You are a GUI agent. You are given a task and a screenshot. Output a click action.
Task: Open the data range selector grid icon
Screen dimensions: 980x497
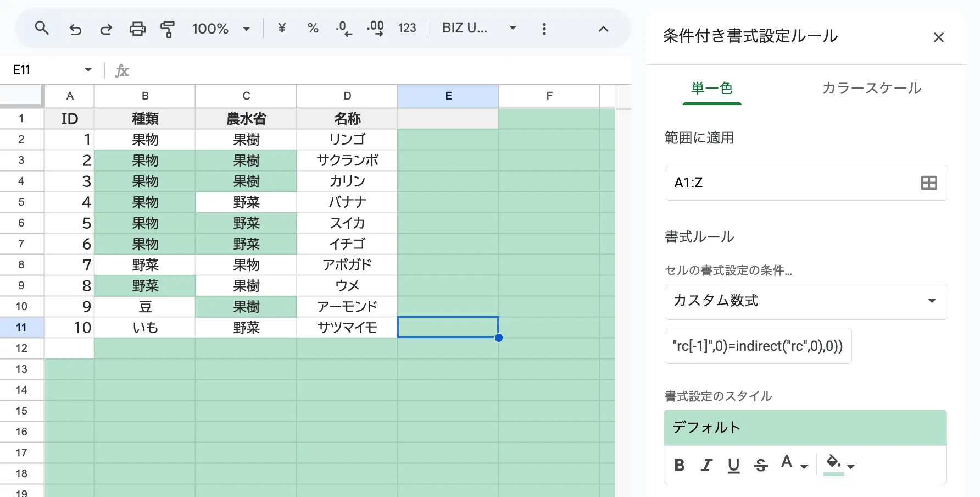[x=928, y=183]
